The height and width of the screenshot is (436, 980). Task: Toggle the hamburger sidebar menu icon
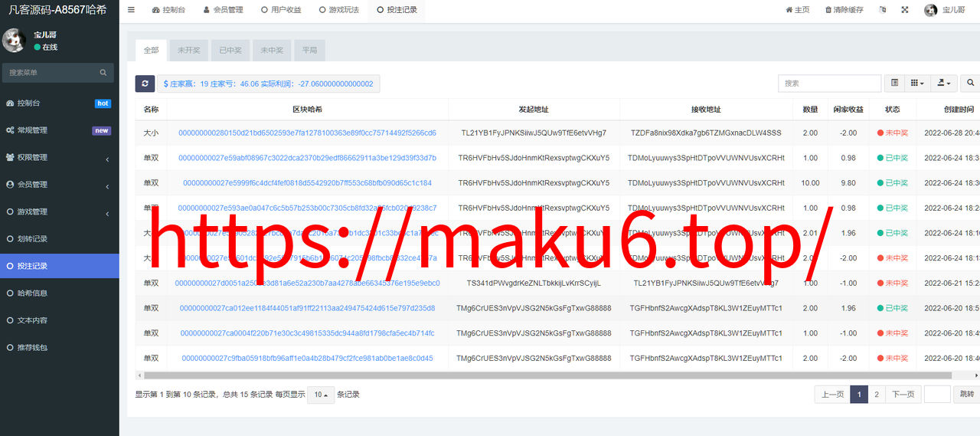[x=131, y=10]
